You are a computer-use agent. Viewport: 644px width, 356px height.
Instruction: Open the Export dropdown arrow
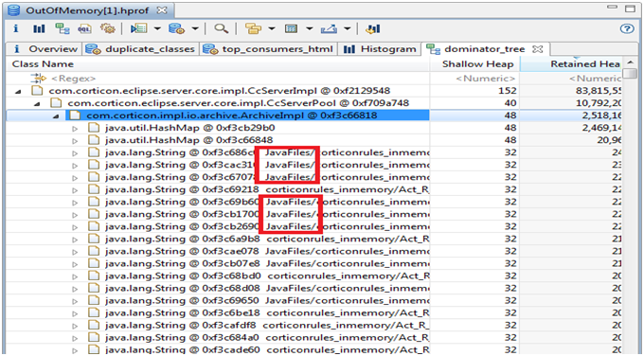(x=347, y=28)
